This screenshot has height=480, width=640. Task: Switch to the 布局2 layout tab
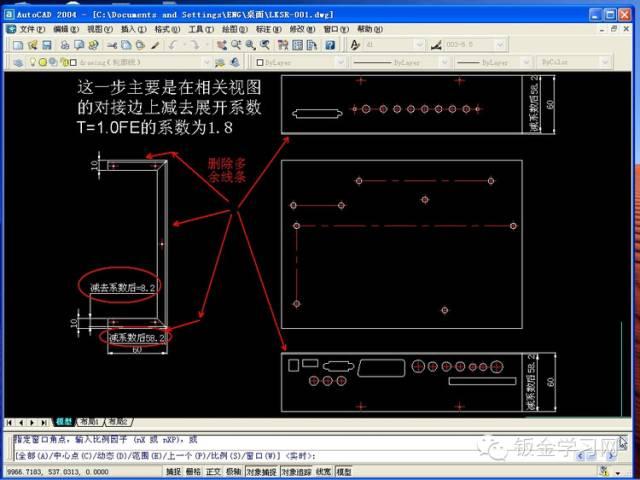[119, 422]
